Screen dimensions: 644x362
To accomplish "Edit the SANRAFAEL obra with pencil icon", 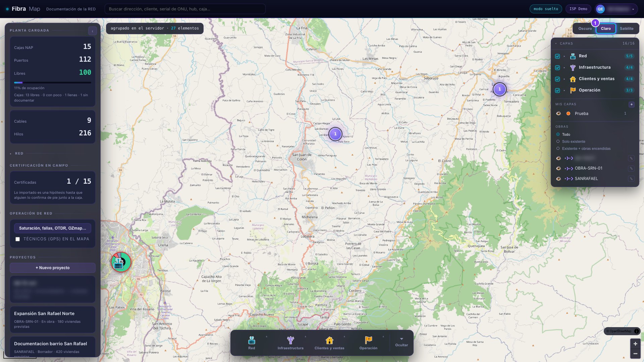I will (x=631, y=179).
